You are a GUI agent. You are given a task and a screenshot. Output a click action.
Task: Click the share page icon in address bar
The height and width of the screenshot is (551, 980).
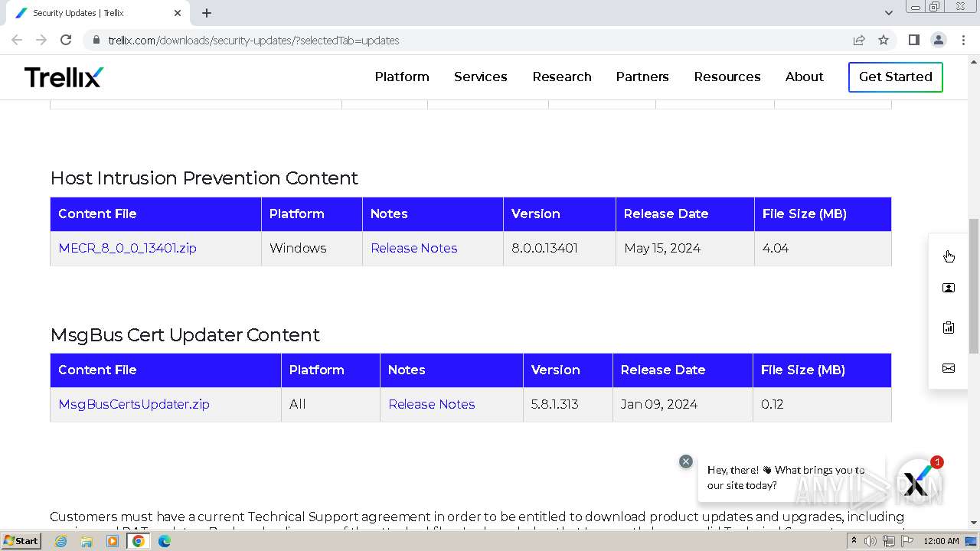pos(859,40)
